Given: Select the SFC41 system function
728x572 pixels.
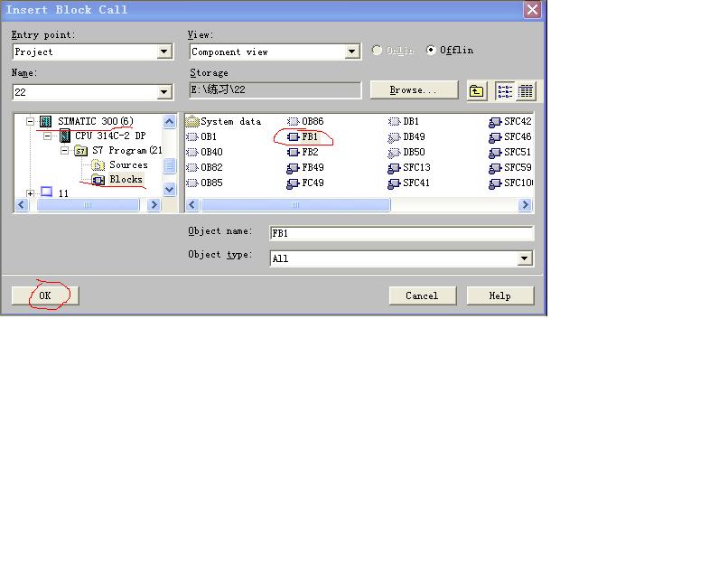Looking at the screenshot, I should pos(409,183).
